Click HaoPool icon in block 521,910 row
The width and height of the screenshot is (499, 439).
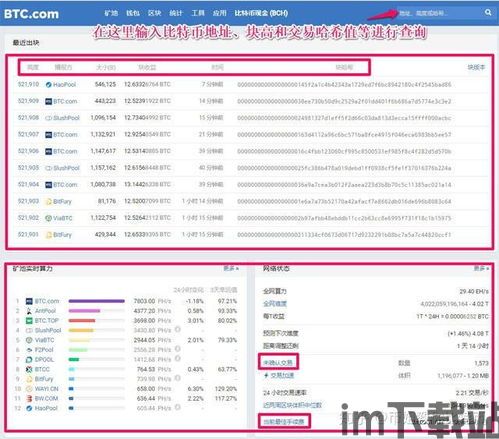[48, 85]
